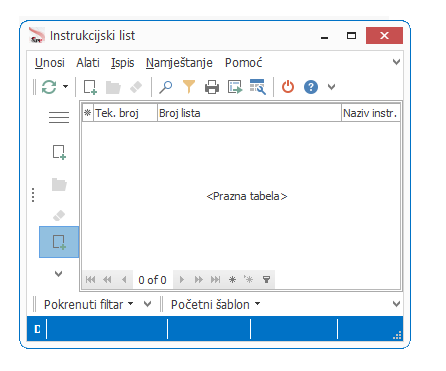Click the vertical dots handle of side panel
Screen dimensions: 446x371
pyautogui.click(x=33, y=195)
